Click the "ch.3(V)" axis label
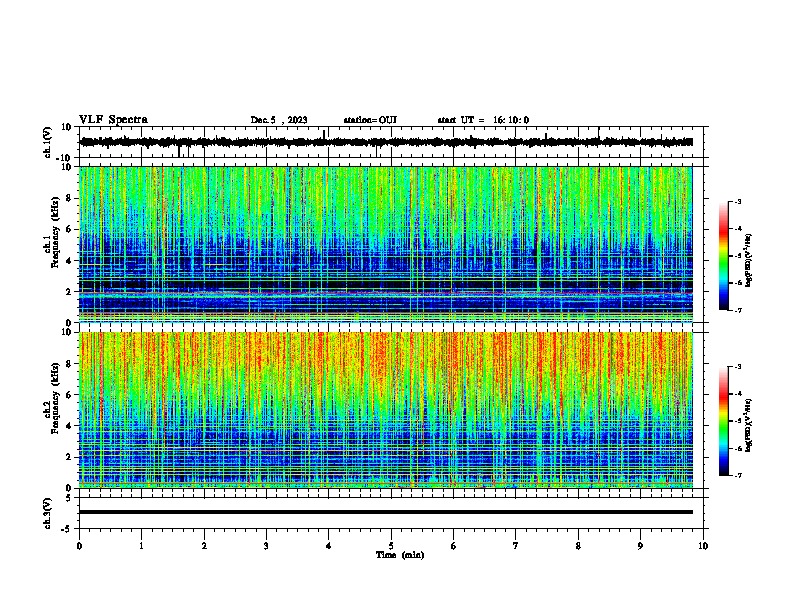The image size is (792, 612). point(48,513)
